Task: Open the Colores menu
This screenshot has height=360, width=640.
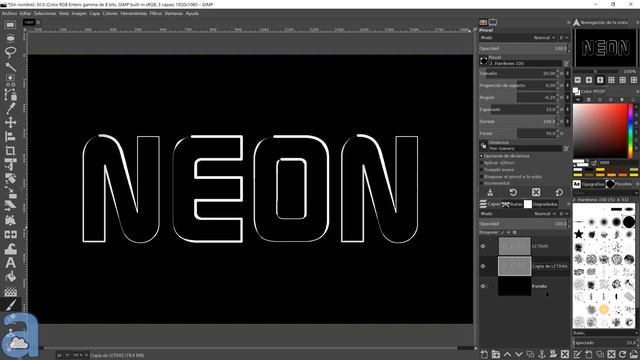Action: tap(110, 13)
